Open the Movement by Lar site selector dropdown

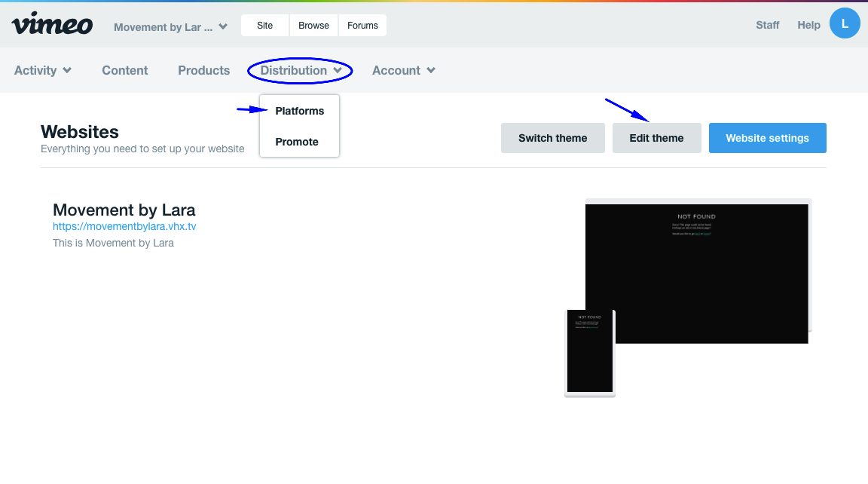pos(170,27)
